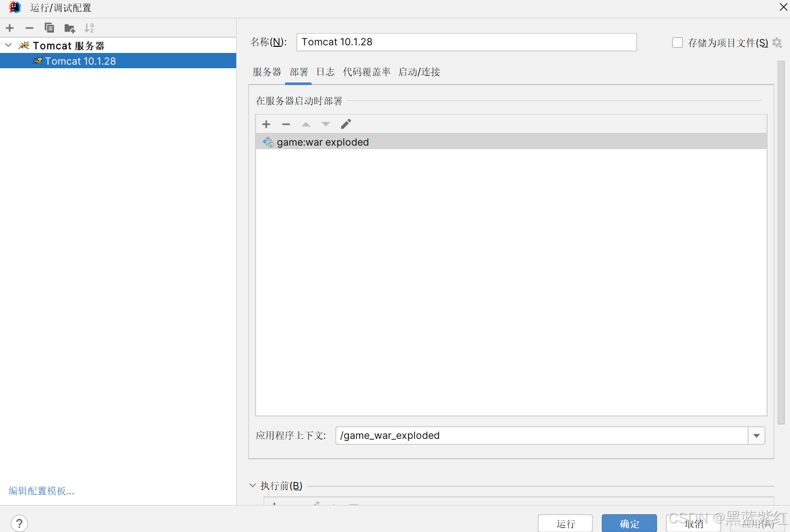Collapse the Tomcat 服务器 tree node
This screenshot has width=790, height=532.
click(x=9, y=45)
